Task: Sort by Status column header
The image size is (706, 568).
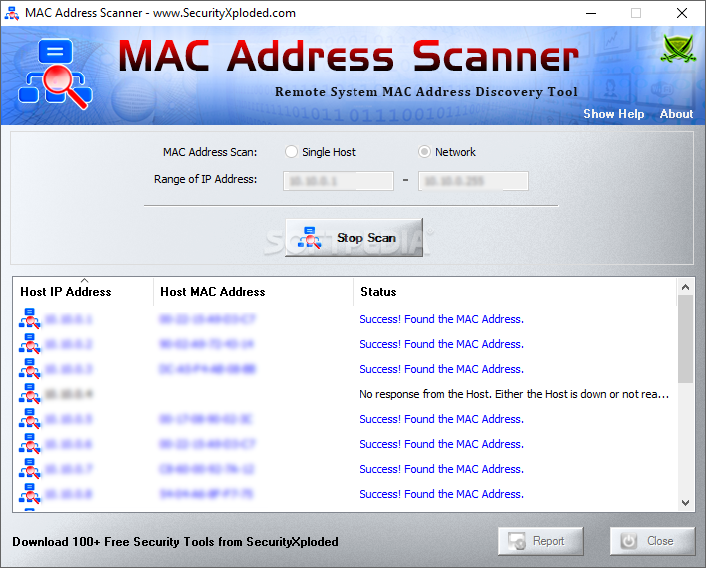Action: pos(515,292)
